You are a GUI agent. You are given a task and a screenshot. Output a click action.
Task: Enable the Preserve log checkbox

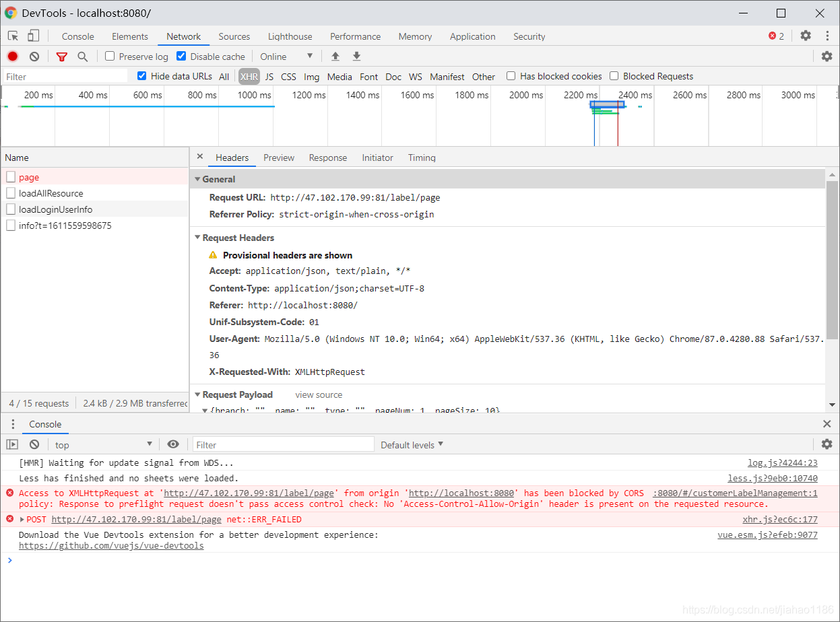pos(110,57)
